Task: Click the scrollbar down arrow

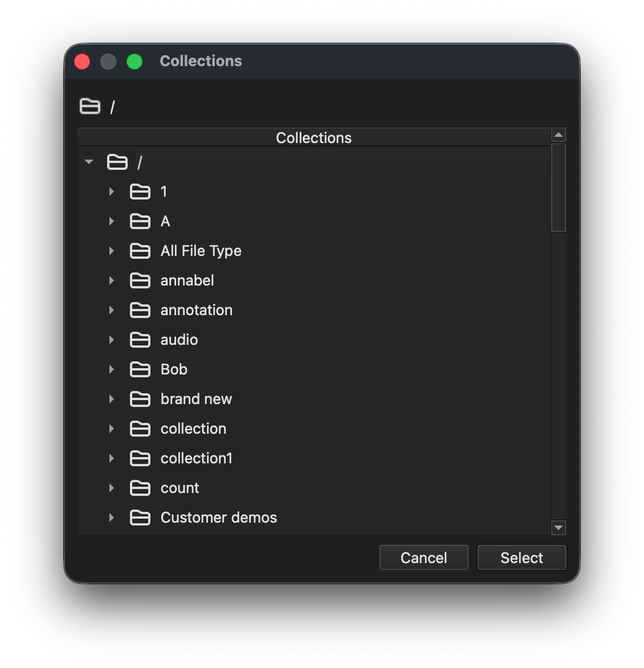Action: (559, 528)
